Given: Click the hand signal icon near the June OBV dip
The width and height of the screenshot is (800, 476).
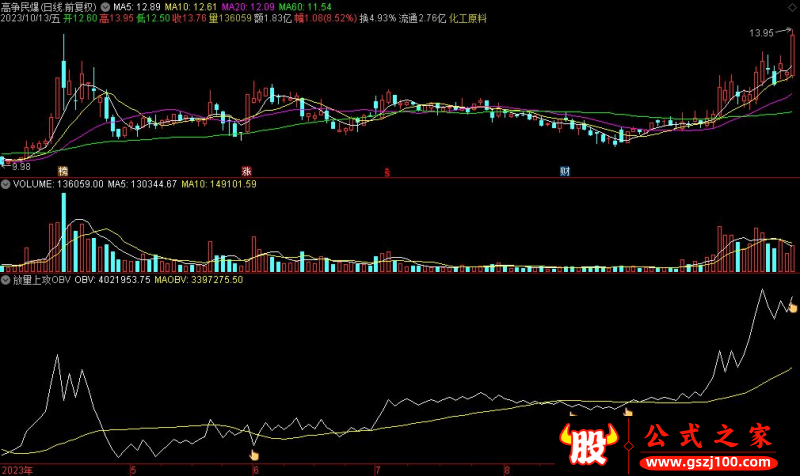Looking at the screenshot, I should pyautogui.click(x=254, y=455).
